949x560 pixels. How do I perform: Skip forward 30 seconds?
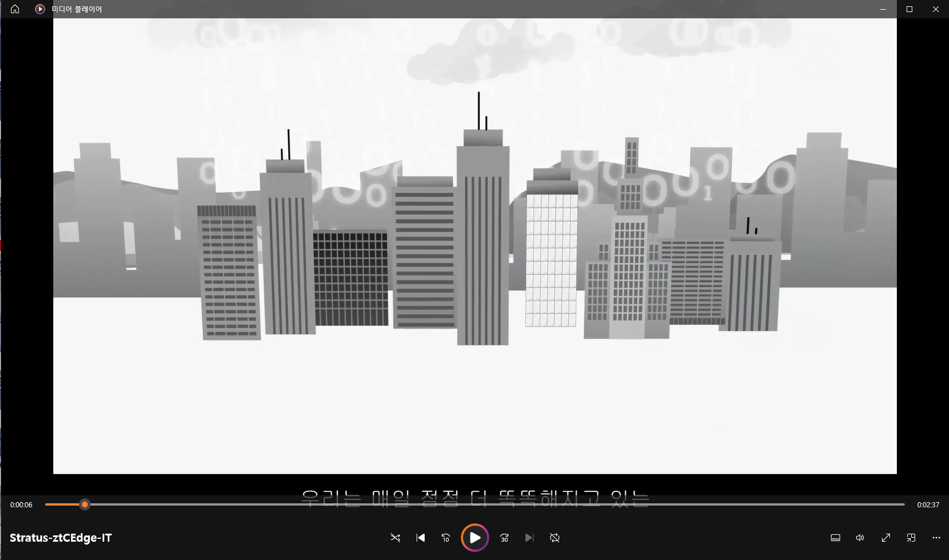click(504, 538)
